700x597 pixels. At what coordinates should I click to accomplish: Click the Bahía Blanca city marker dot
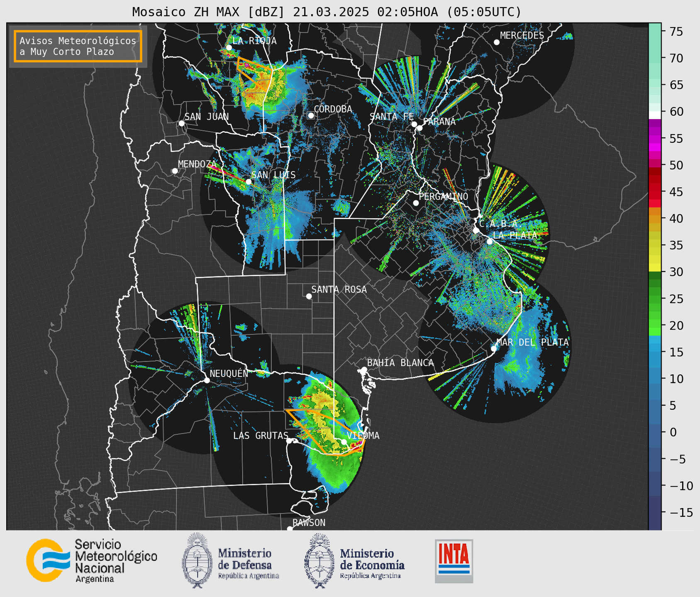click(x=364, y=369)
